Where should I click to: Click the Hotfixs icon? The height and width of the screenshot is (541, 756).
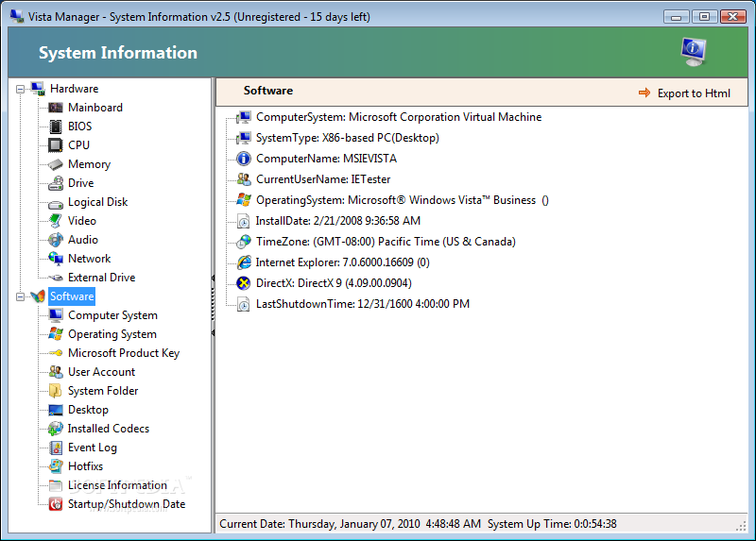56,466
